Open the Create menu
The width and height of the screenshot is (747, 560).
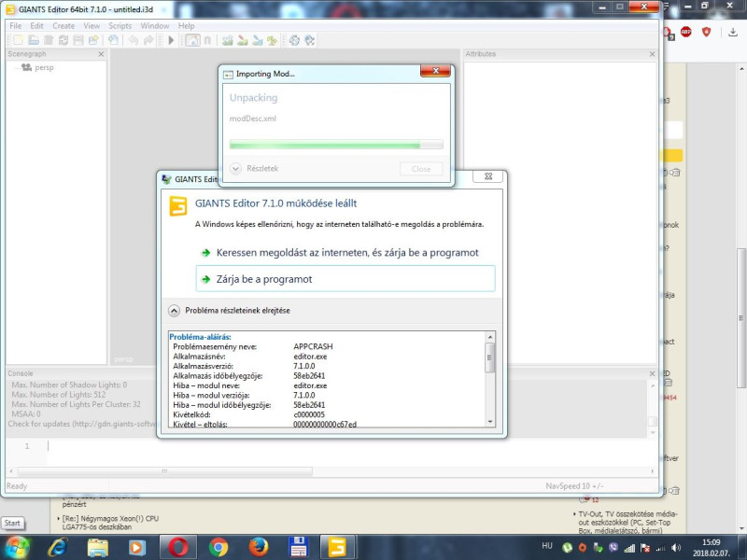[63, 26]
